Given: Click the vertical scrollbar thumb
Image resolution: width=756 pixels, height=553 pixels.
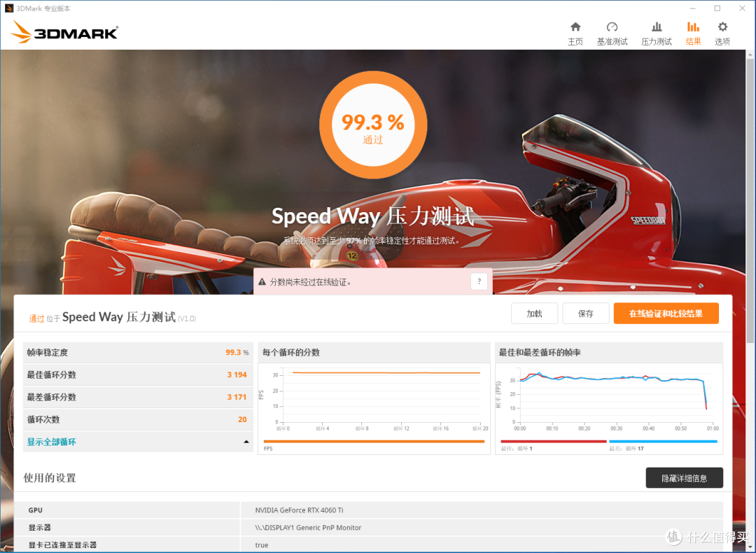Looking at the screenshot, I should (750, 200).
